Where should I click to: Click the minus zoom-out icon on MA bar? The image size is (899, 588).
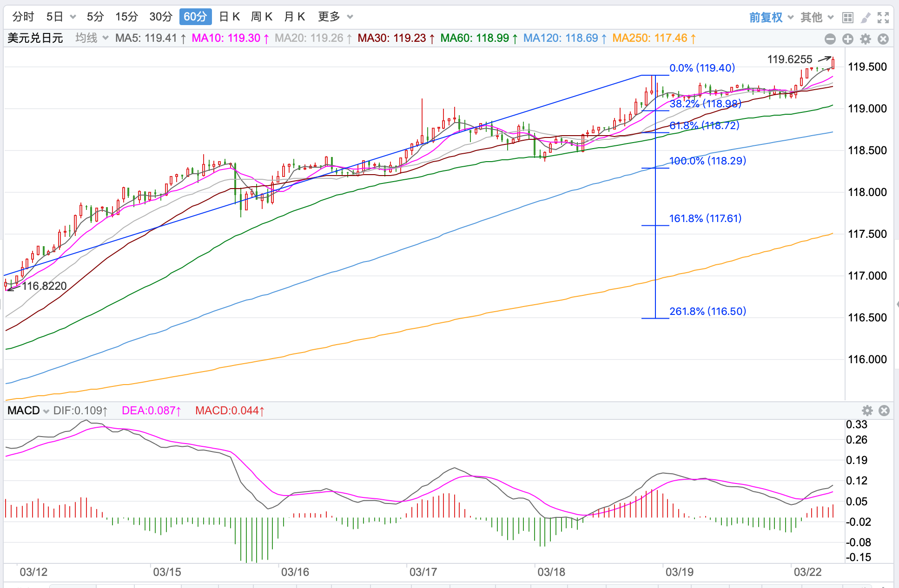point(830,39)
